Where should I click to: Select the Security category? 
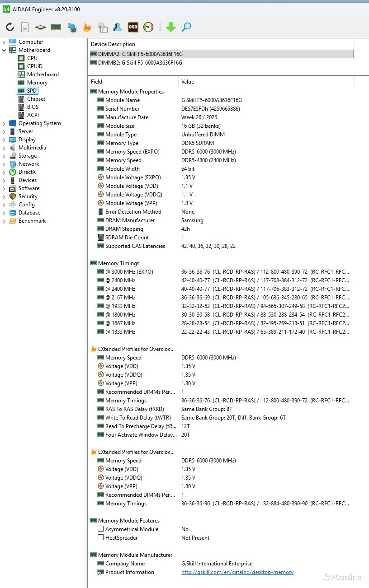pyautogui.click(x=28, y=196)
